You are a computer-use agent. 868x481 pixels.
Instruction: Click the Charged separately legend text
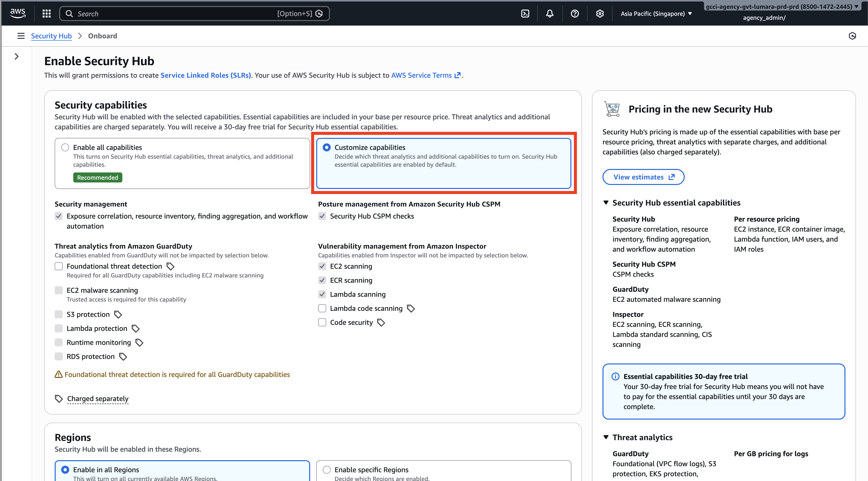[x=98, y=399]
